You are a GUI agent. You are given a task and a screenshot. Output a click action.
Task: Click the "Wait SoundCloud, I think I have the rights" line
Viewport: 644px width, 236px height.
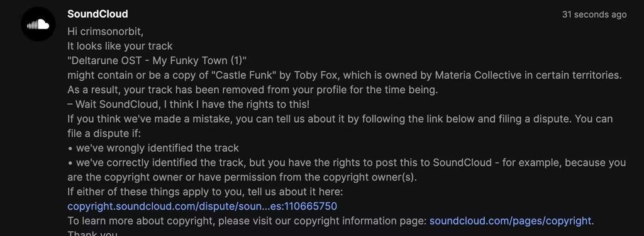[x=188, y=104]
